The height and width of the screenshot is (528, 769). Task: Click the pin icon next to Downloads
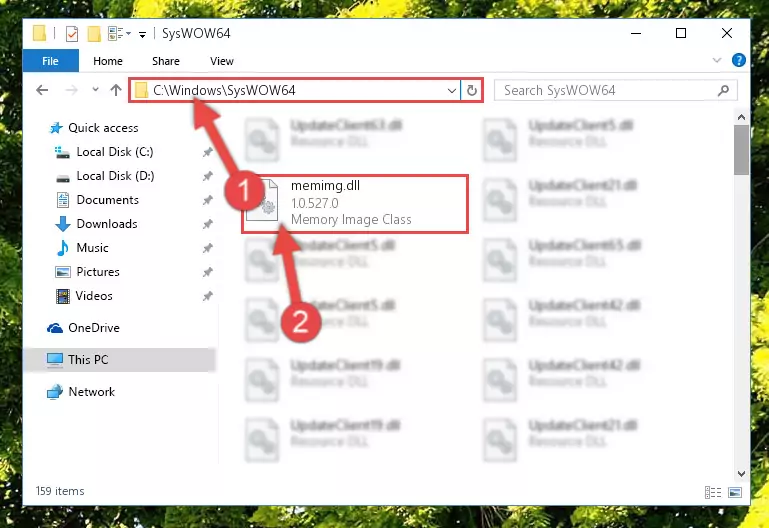pos(207,224)
